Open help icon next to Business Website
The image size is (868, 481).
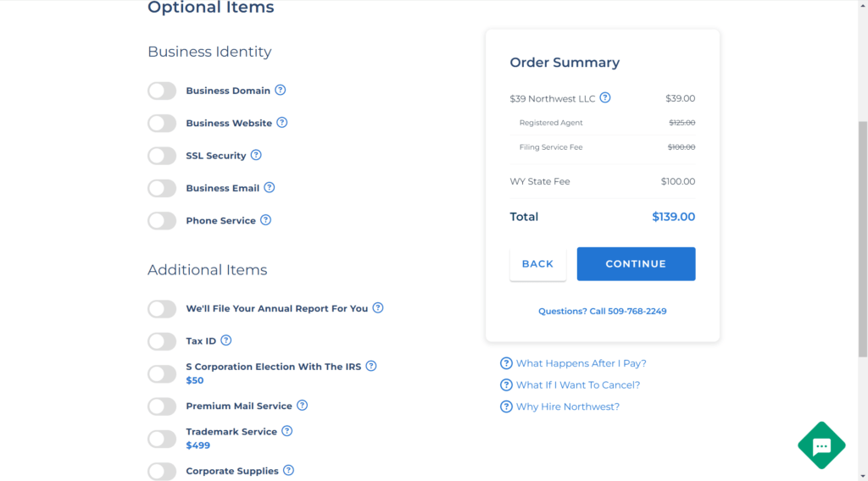(281, 123)
